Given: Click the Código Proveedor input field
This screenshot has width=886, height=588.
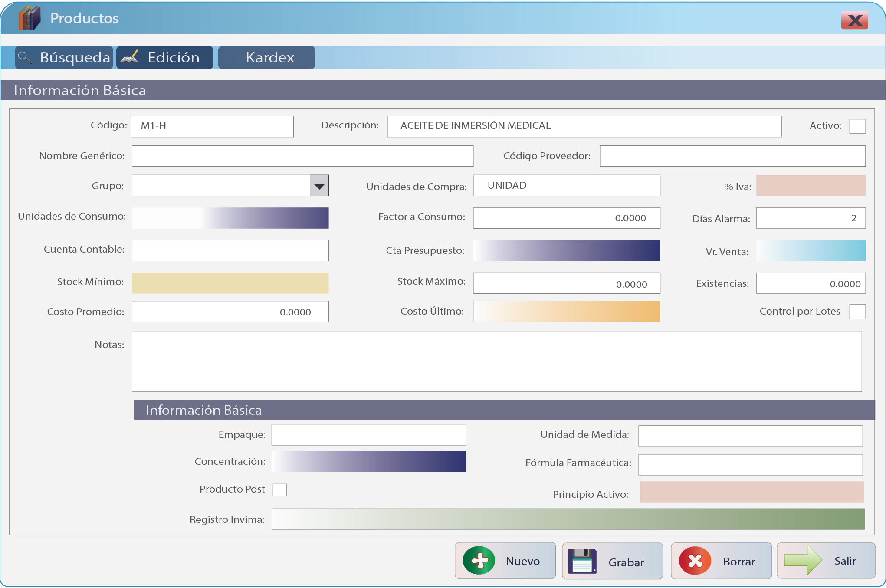Looking at the screenshot, I should tap(732, 156).
